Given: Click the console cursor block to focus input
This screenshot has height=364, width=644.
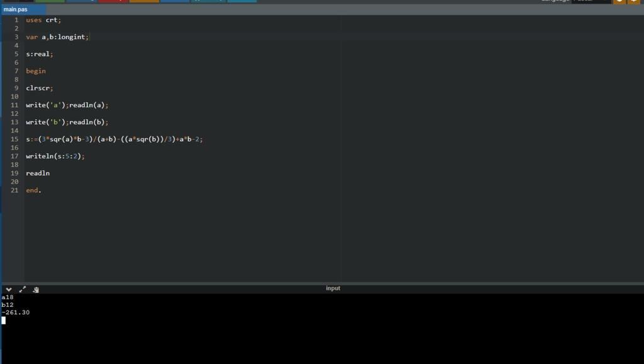Looking at the screenshot, I should (4, 321).
